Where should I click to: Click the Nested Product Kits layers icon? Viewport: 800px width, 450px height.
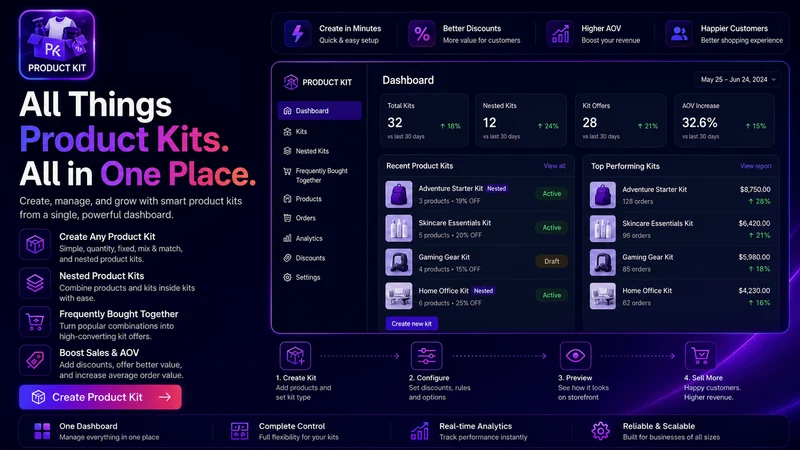coord(35,283)
